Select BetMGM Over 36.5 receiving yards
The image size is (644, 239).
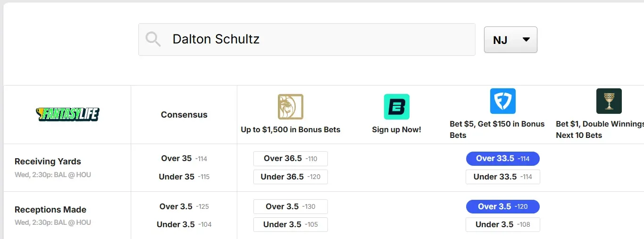tap(290, 159)
